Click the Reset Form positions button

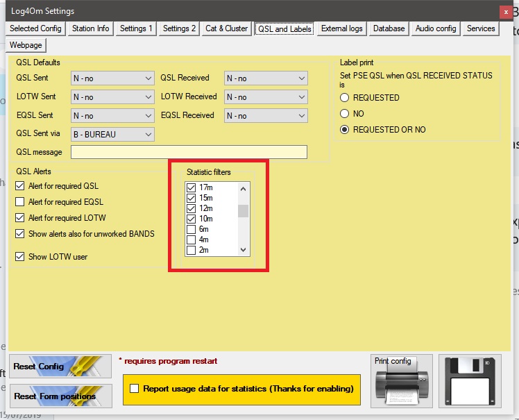pos(61,396)
